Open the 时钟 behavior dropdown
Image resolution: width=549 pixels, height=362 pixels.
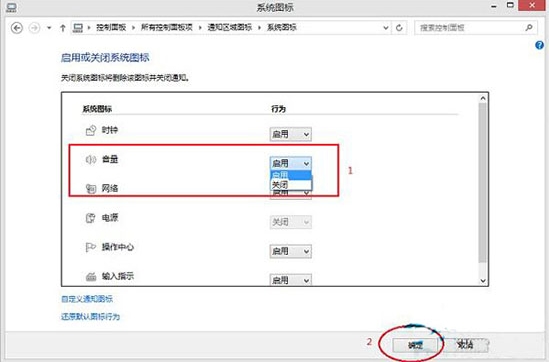coord(291,134)
